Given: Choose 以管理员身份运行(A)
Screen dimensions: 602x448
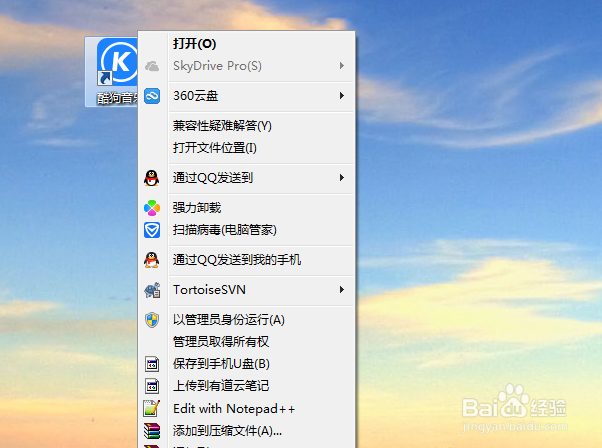Looking at the screenshot, I should point(246,319).
